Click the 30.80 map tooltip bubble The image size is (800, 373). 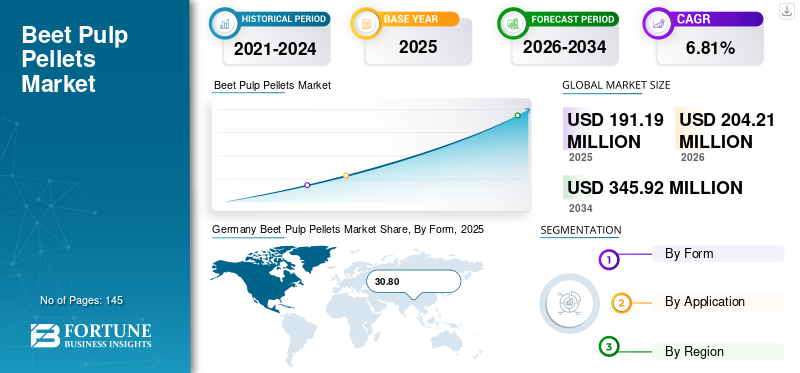point(414,282)
